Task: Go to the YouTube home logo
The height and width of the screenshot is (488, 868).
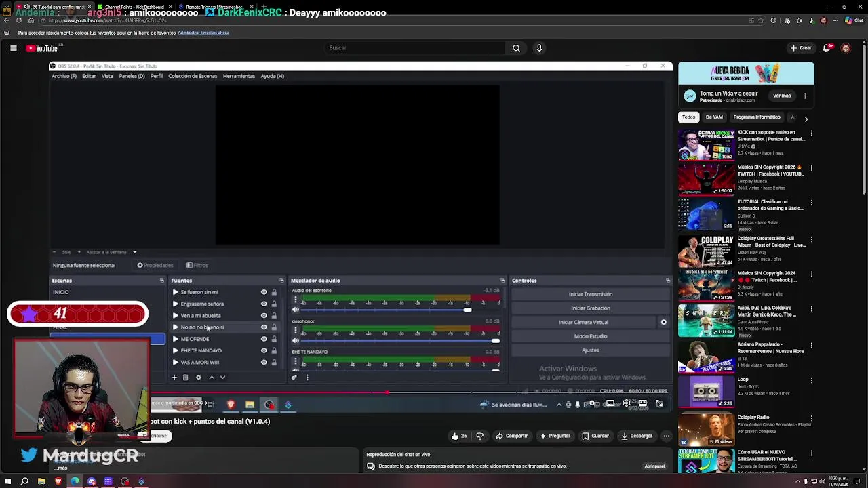Action: pyautogui.click(x=43, y=48)
